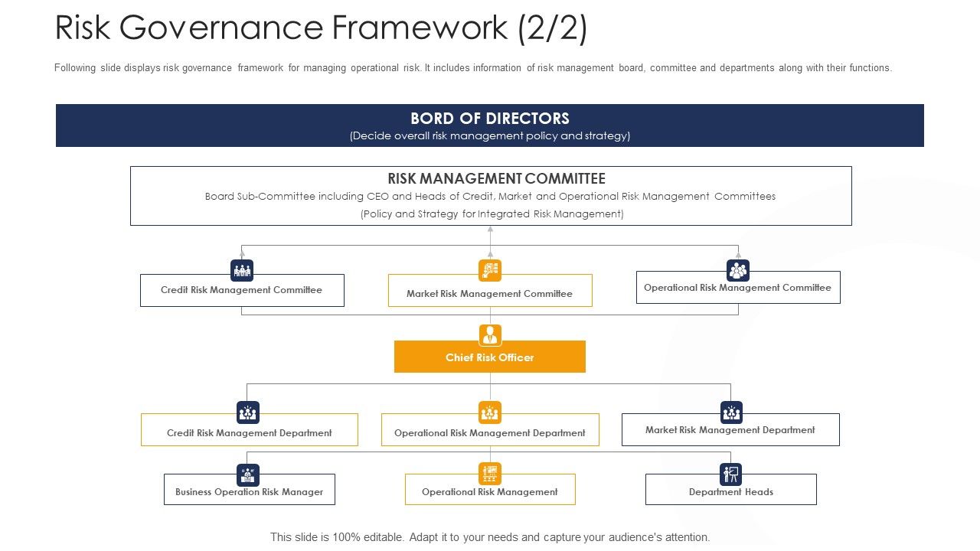Click the slide title Risk Governance Framework

(x=322, y=28)
